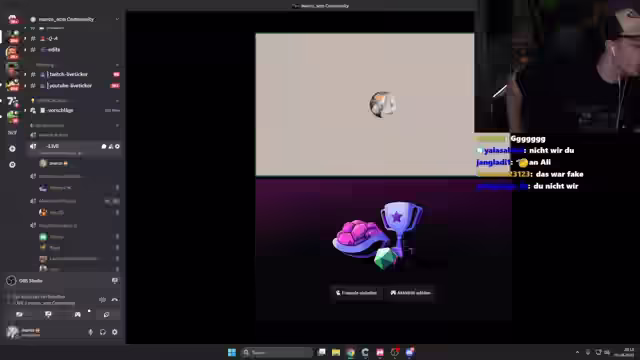Open Discover servers compass icon
Image resolution: width=640 pixels, height=360 pixels.
(12, 164)
